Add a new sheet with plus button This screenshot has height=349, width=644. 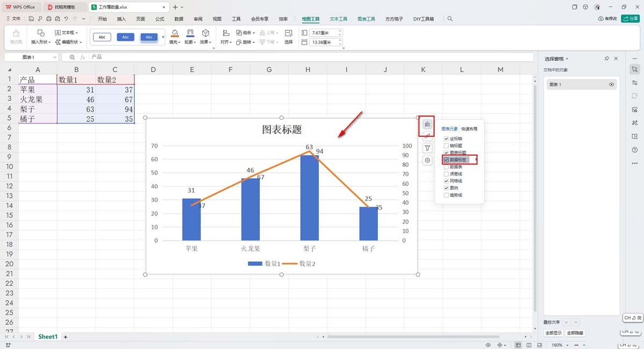tap(65, 337)
